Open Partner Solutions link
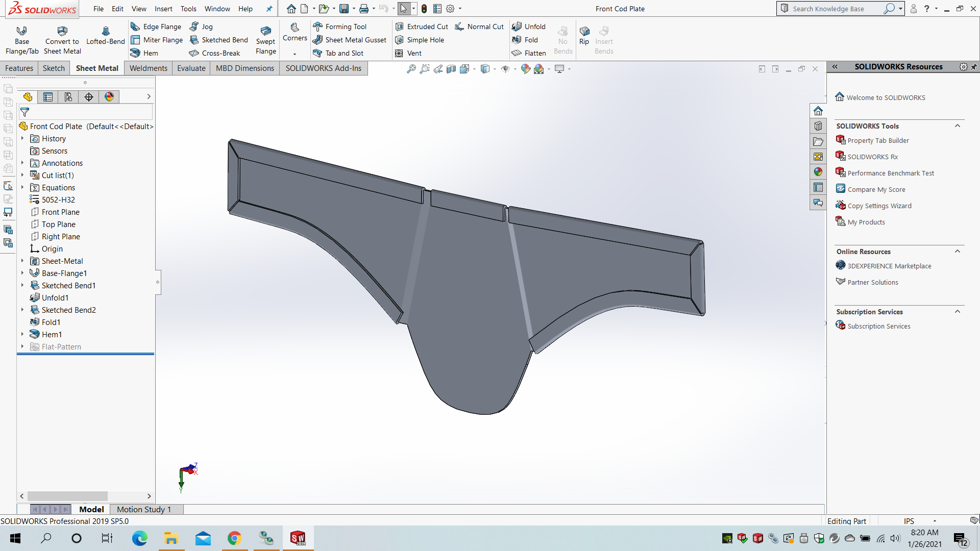The width and height of the screenshot is (980, 551). pyautogui.click(x=867, y=282)
